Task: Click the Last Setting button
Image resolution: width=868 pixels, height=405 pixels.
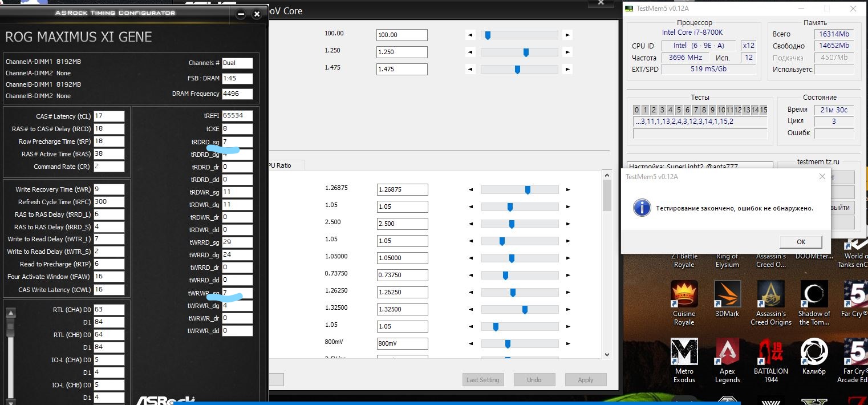Action: (x=482, y=380)
